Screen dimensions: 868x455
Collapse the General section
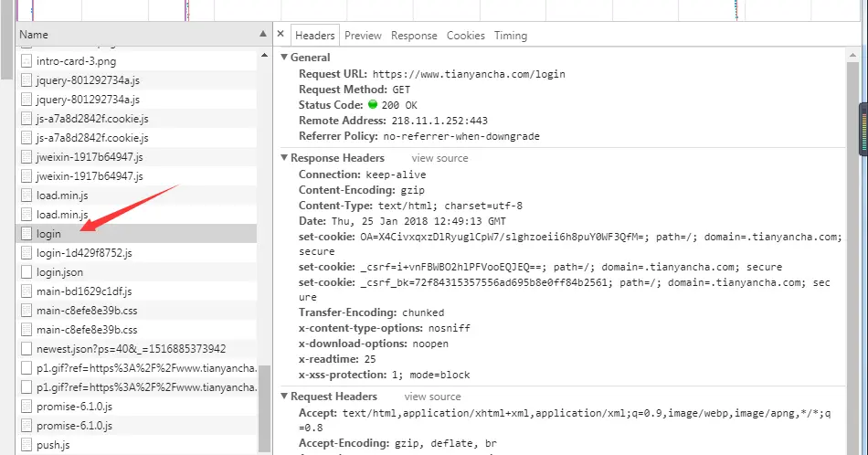(284, 57)
